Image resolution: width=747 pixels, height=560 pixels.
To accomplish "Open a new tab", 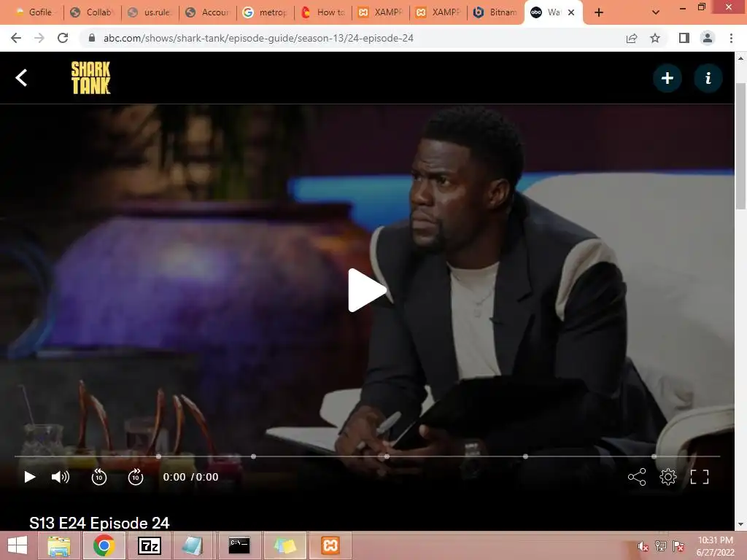I will tap(599, 12).
